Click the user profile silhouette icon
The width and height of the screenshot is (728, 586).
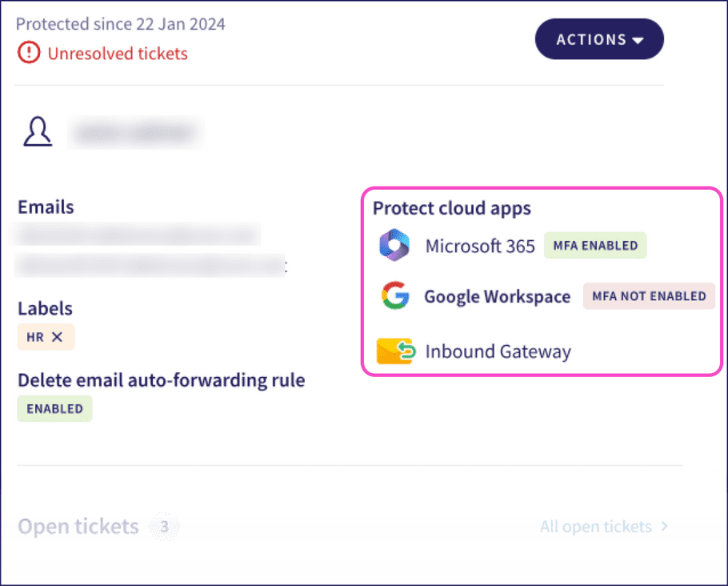(x=38, y=133)
